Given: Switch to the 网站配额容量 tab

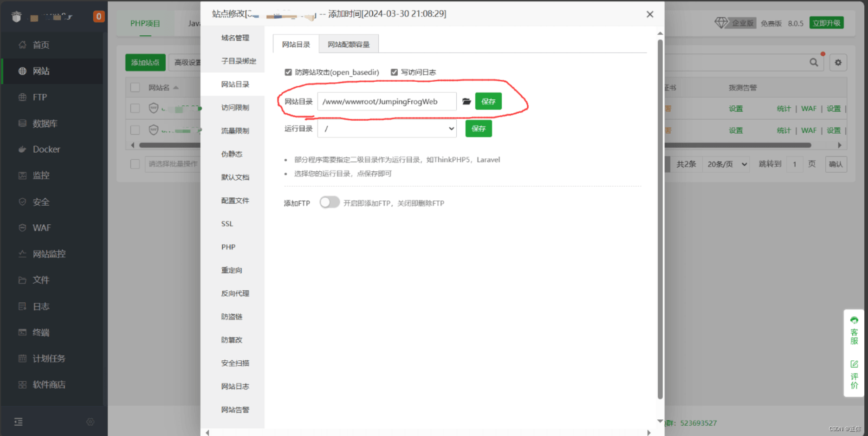Looking at the screenshot, I should (349, 45).
